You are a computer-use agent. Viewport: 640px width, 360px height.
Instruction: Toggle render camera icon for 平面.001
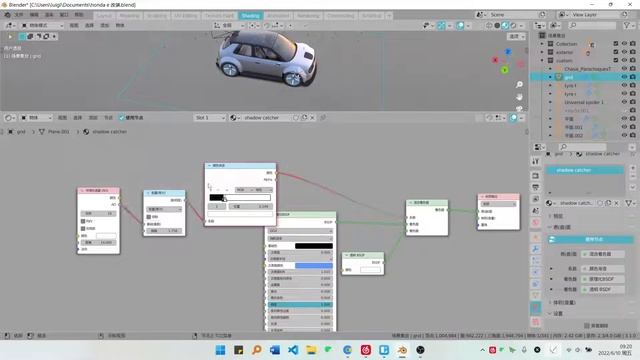633,127
